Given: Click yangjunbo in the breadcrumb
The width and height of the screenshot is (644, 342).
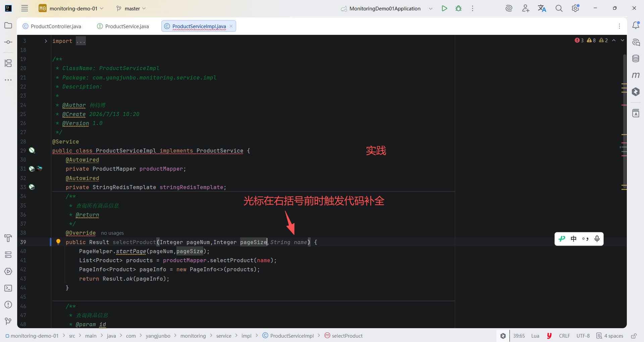Looking at the screenshot, I should (x=158, y=336).
